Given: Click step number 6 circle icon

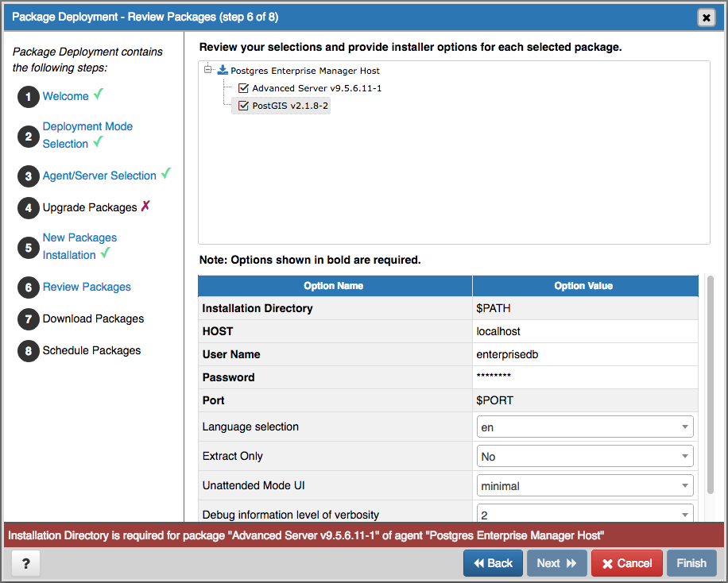Looking at the screenshot, I should coord(29,288).
